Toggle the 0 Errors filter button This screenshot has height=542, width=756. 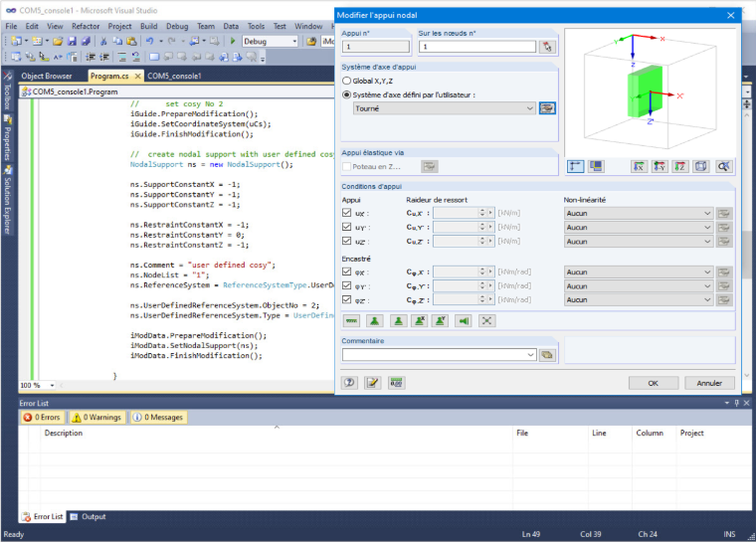coord(42,417)
